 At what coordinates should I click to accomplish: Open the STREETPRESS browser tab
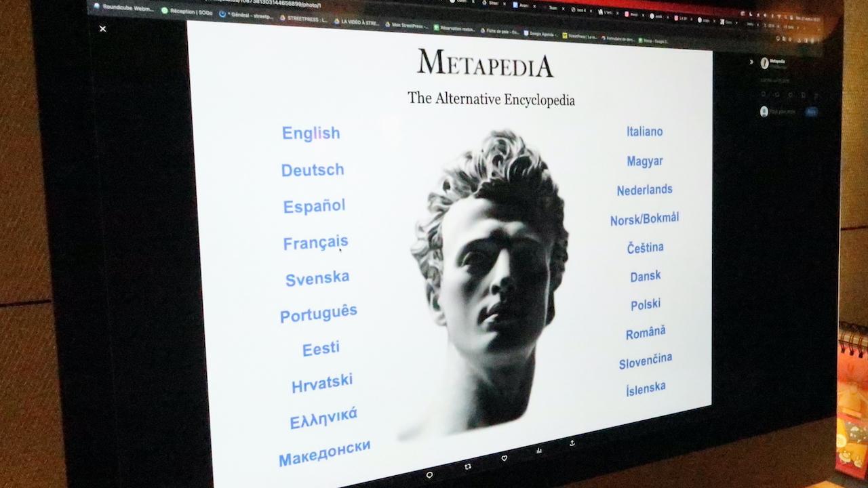[304, 19]
